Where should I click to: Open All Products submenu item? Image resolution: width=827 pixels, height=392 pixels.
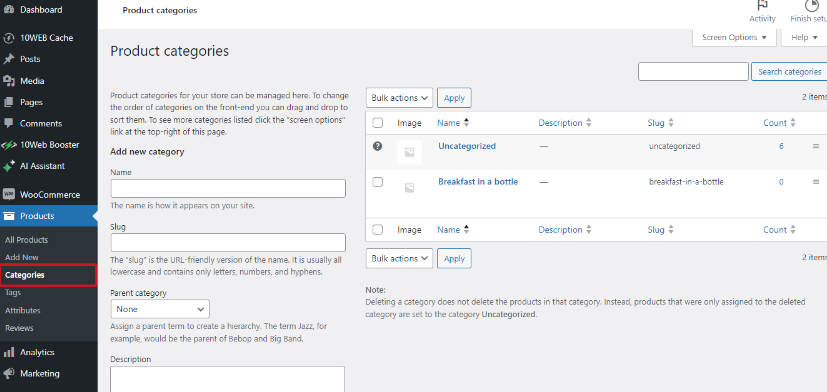(x=26, y=240)
